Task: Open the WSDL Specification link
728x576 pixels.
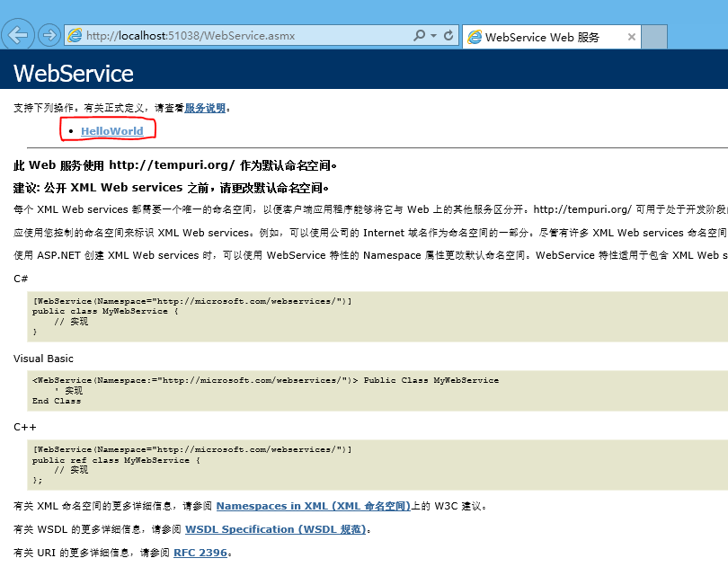Action: (x=276, y=529)
